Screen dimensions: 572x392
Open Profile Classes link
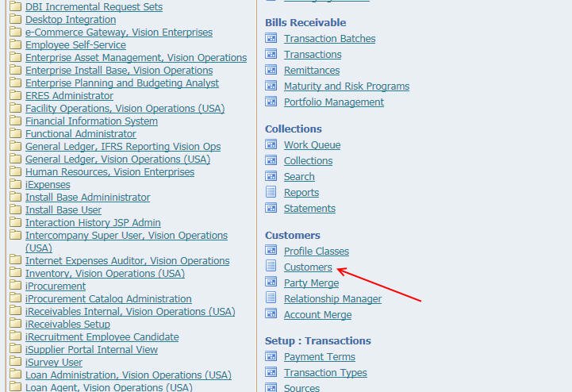(x=317, y=252)
